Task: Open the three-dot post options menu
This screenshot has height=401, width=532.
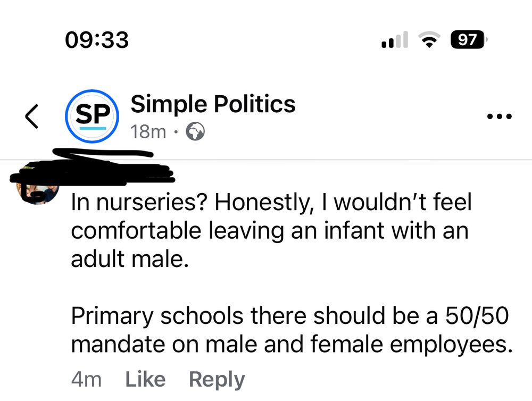Action: pyautogui.click(x=500, y=116)
